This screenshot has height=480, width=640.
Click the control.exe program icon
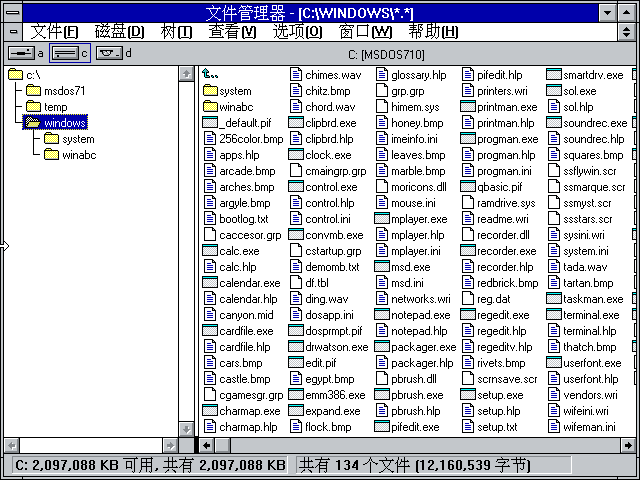296,187
